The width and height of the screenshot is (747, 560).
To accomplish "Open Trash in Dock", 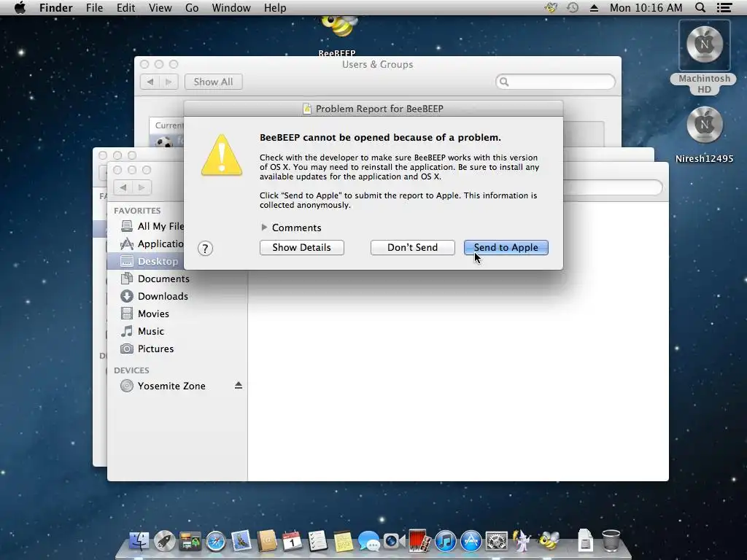I will [x=611, y=542].
